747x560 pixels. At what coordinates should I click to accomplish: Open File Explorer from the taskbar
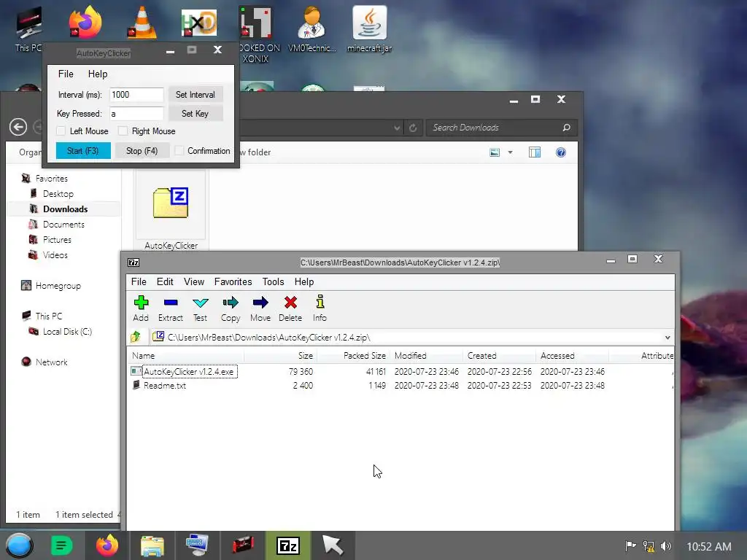point(152,545)
